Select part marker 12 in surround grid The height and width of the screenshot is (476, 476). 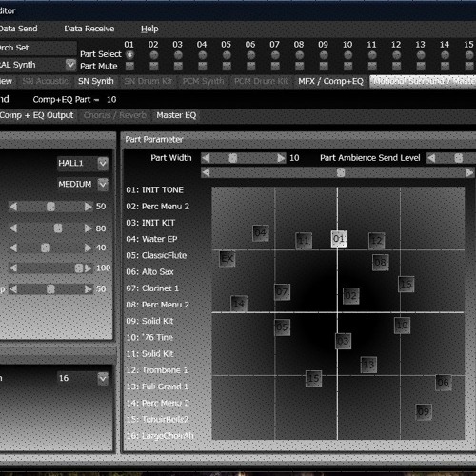point(377,241)
